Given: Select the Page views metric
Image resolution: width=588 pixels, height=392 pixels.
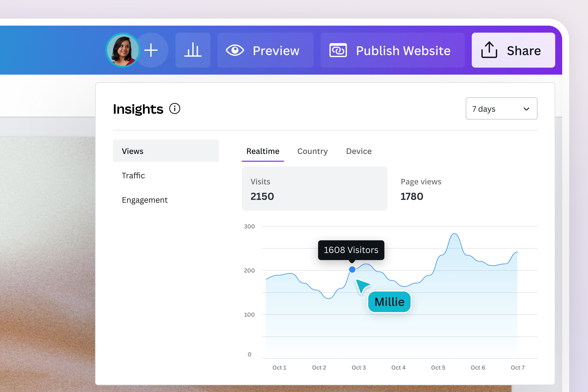Looking at the screenshot, I should tap(421, 189).
